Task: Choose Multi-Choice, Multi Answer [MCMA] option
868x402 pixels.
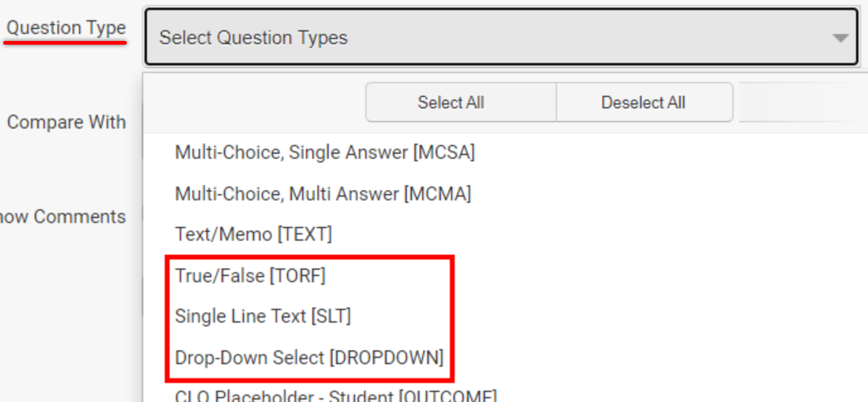Action: tap(322, 193)
